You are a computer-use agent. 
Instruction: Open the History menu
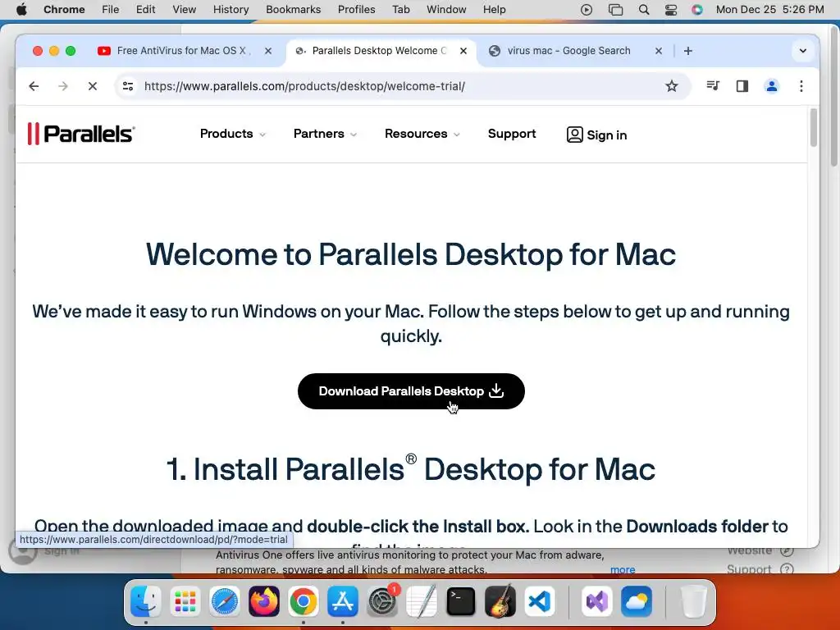(231, 10)
